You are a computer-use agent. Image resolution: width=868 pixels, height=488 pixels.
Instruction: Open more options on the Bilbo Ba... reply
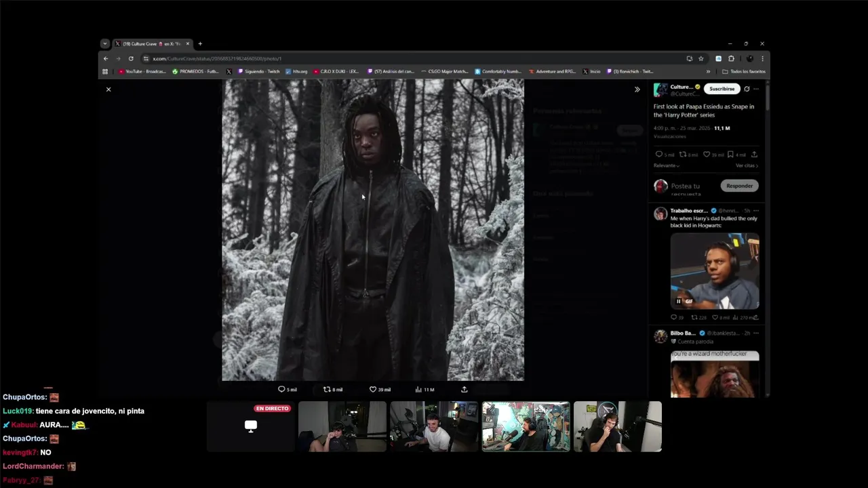point(756,333)
